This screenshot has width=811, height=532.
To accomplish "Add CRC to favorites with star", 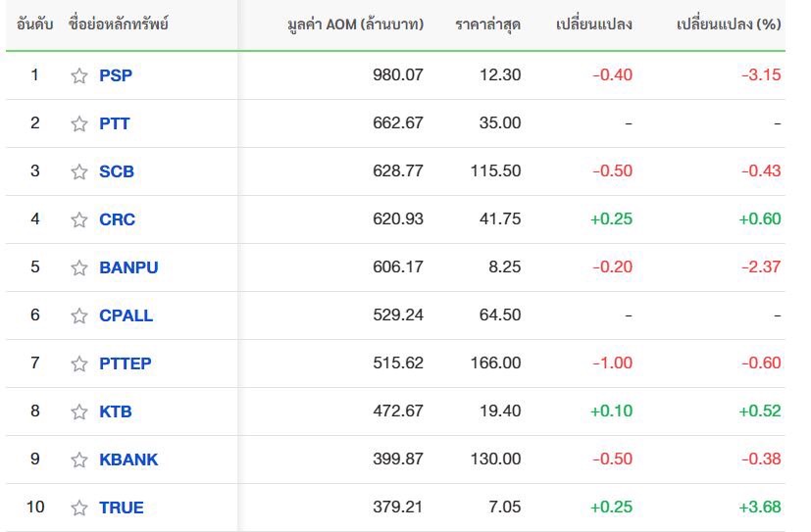I will (79, 219).
